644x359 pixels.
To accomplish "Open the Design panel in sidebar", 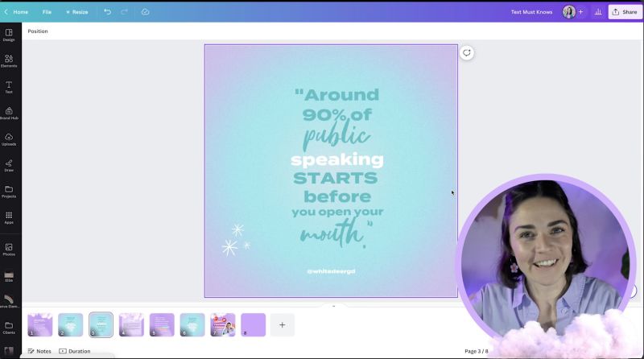I will (9, 35).
